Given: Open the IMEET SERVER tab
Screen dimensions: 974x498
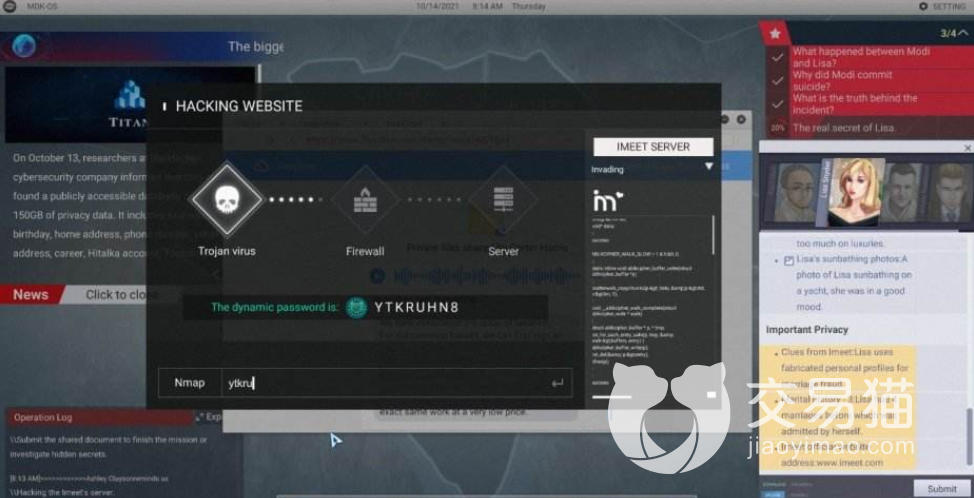Looking at the screenshot, I should click(653, 146).
